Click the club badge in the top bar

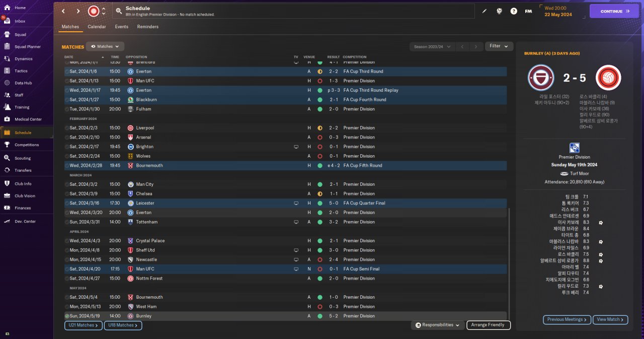94,11
